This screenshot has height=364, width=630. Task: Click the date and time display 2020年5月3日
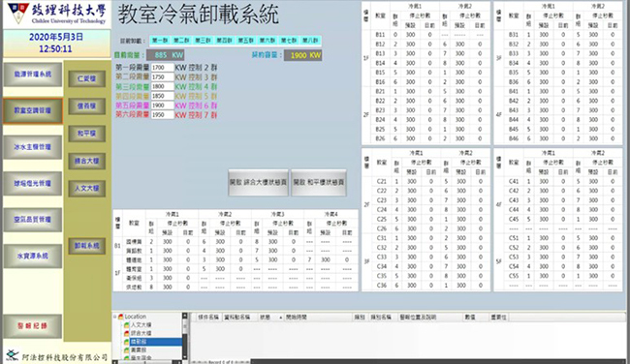[56, 43]
